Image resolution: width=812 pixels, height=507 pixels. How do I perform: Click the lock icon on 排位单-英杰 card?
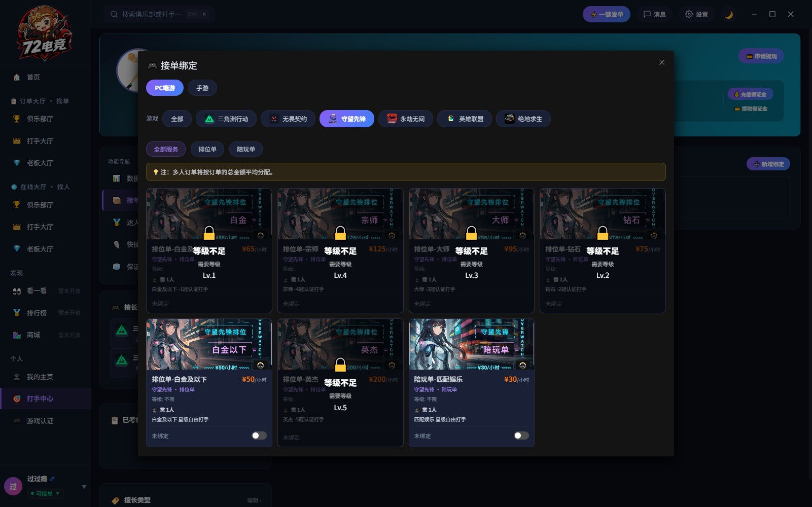[340, 364]
